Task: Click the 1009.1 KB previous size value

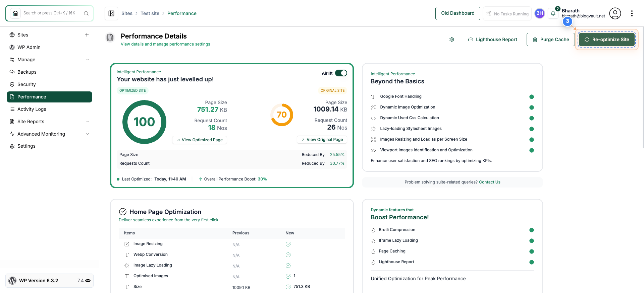Action: (x=241, y=288)
